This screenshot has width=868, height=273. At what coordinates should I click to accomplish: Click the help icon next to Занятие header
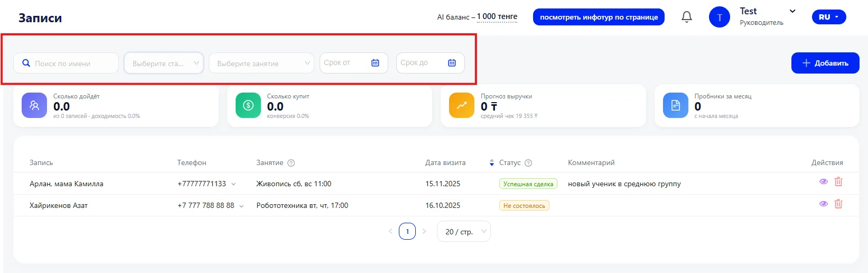(291, 163)
